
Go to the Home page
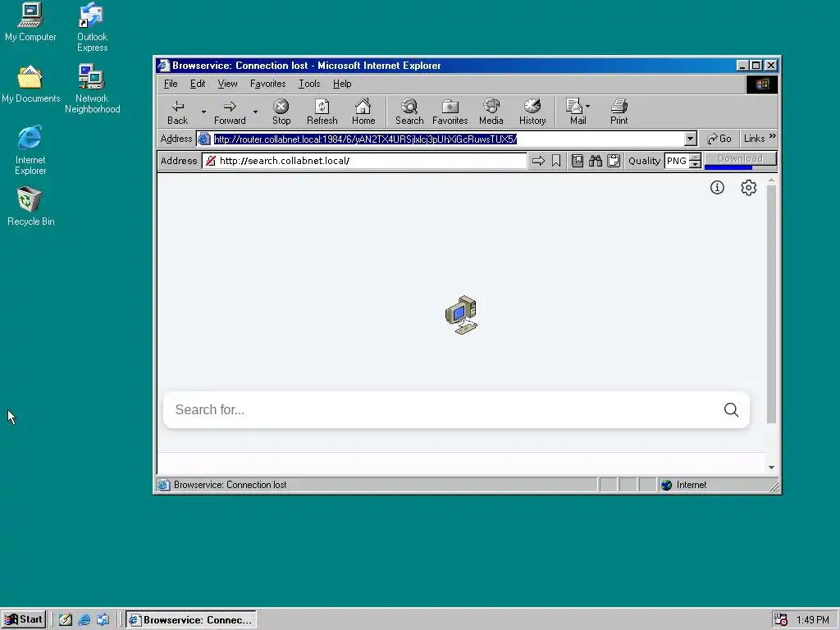pos(363,112)
